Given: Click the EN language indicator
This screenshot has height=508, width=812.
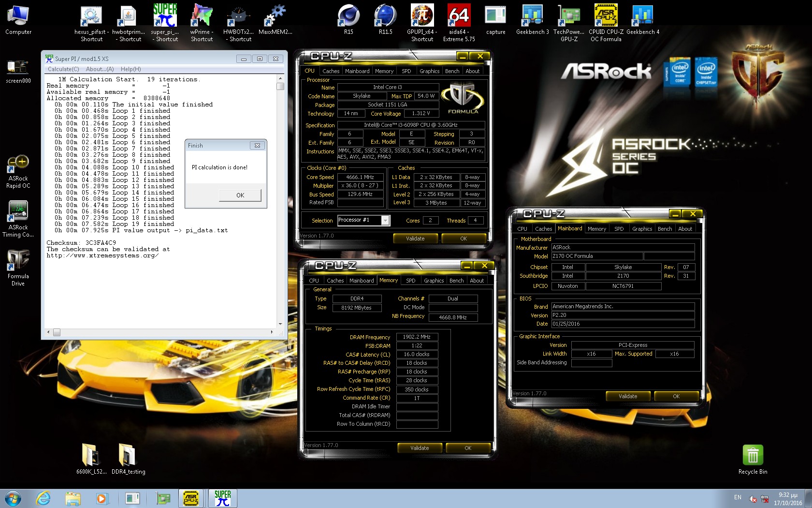Looking at the screenshot, I should (738, 497).
